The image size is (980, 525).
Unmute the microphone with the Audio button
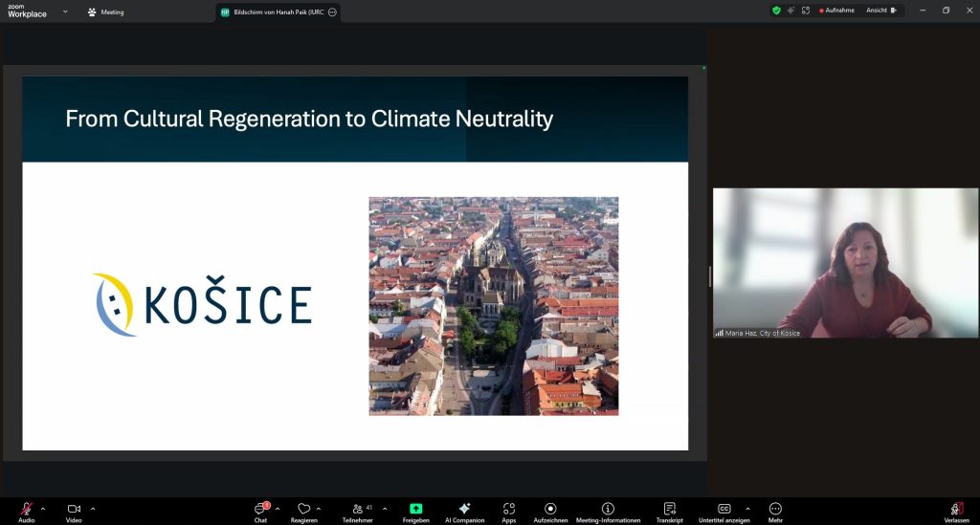click(26, 510)
